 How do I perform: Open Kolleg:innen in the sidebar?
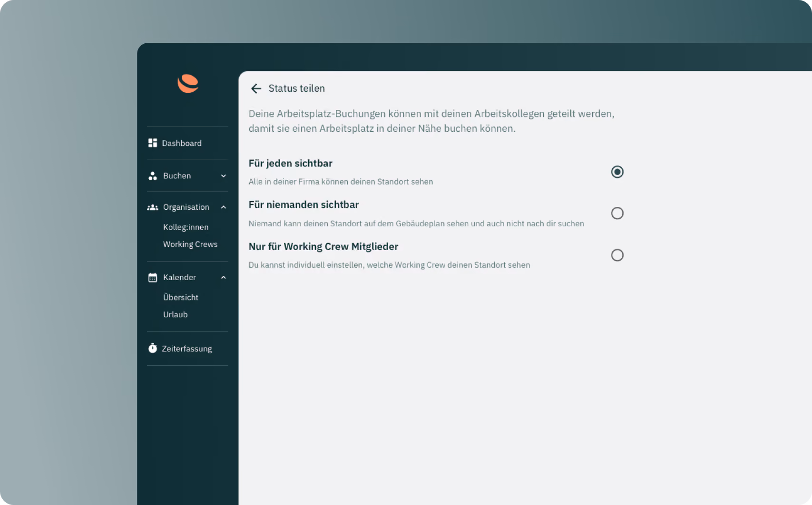(x=186, y=227)
